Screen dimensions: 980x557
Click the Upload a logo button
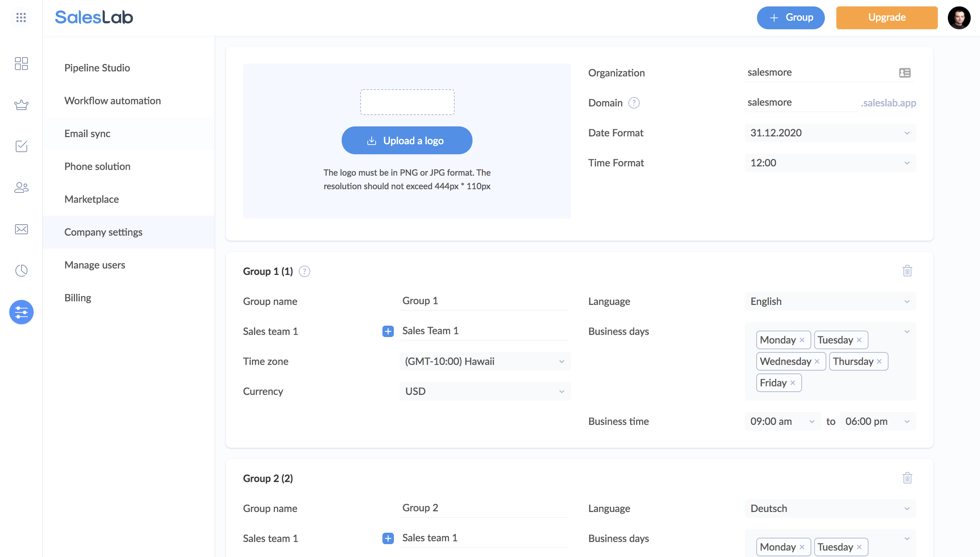point(407,140)
